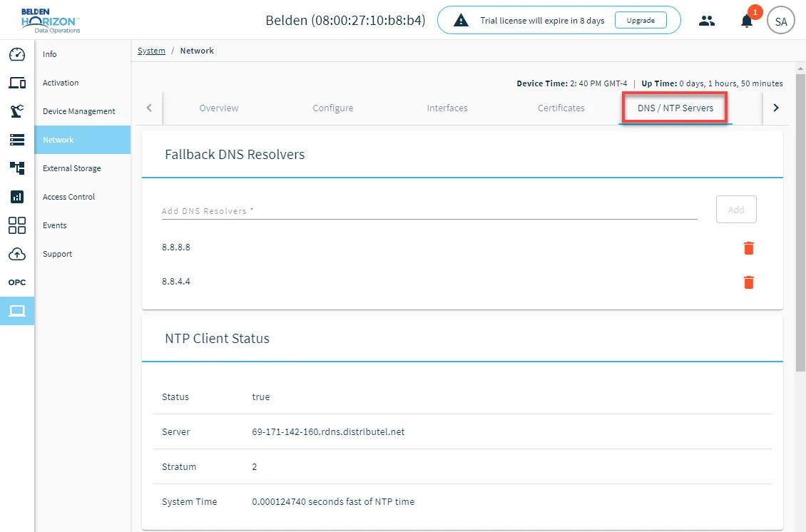This screenshot has height=532, width=806.
Task: Open the OPC section icon
Action: click(x=17, y=282)
